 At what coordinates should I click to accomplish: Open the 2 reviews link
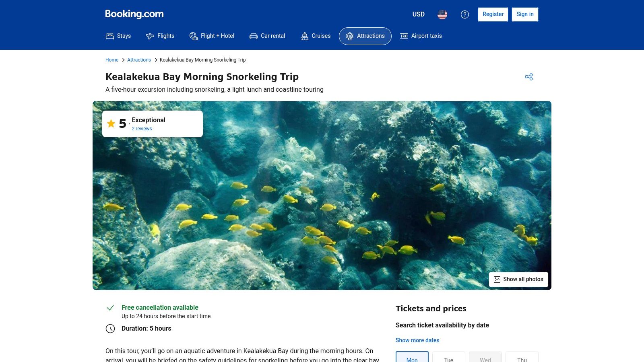[142, 129]
